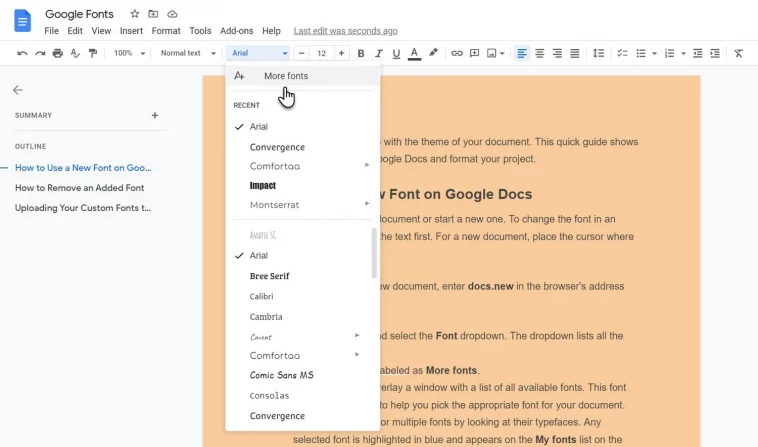Add a comment
The image size is (758, 447).
(475, 53)
